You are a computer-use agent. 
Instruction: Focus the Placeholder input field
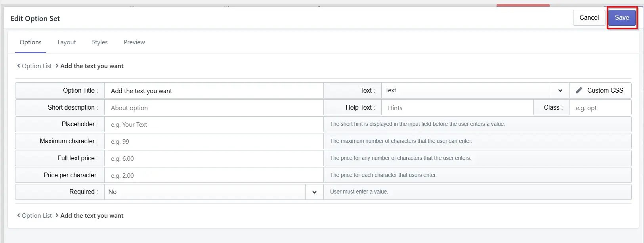(x=214, y=124)
